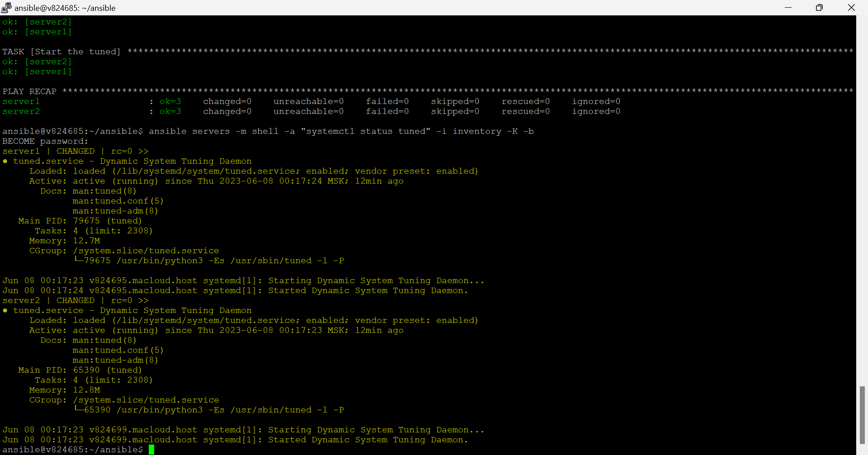Select the server2 CHANGED result line
Screen dimensions: 868x455
[75, 300]
